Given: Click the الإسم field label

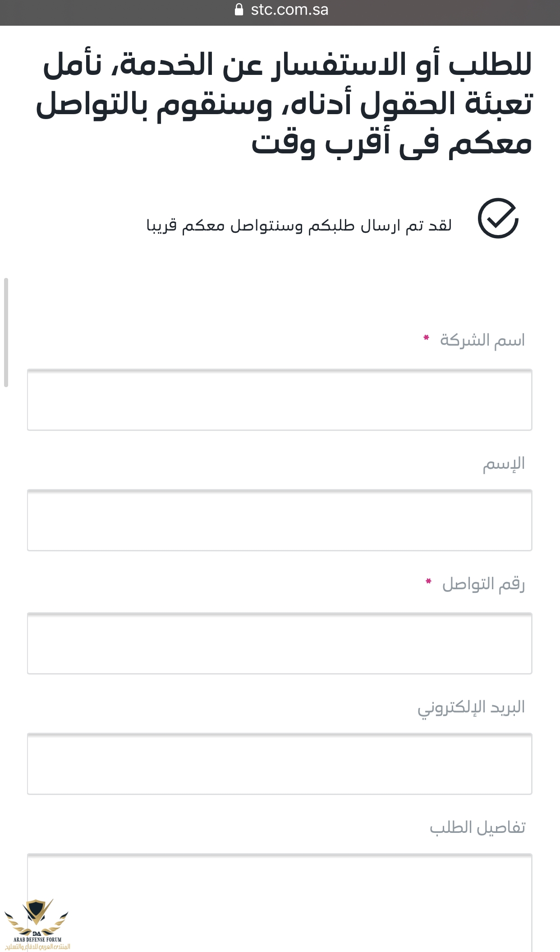Looking at the screenshot, I should coord(504,464).
